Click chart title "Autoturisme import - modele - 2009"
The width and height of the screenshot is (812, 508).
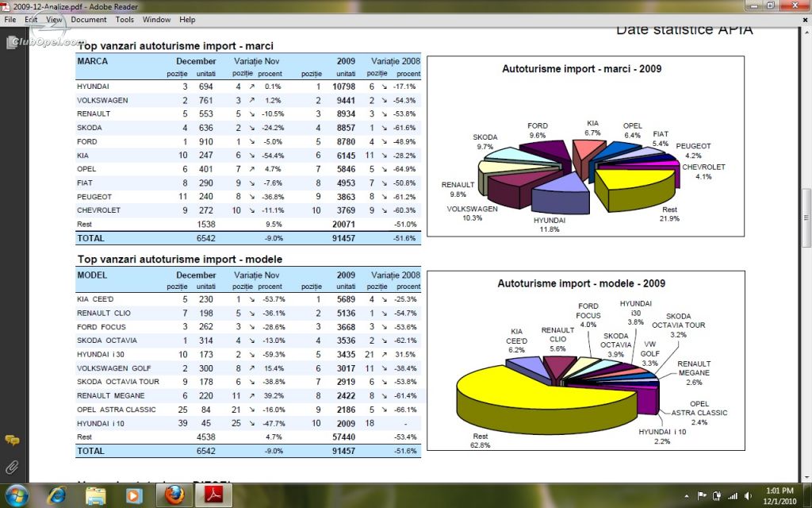[x=581, y=283]
